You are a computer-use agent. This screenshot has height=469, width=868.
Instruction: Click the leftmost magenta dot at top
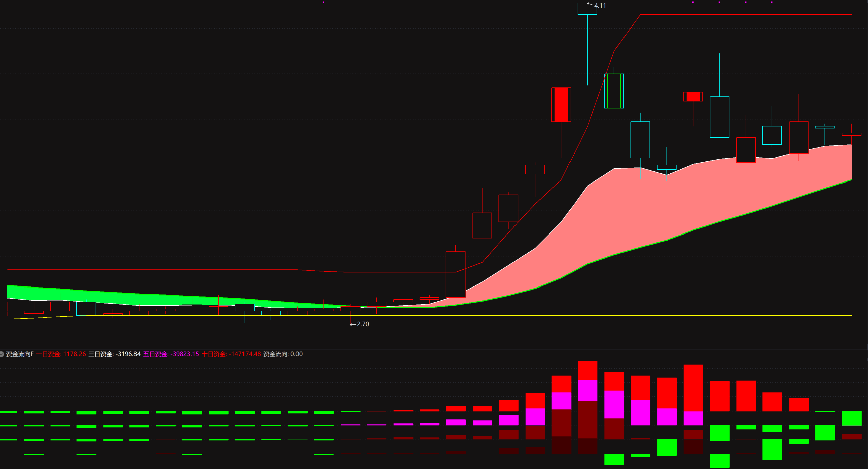[323, 2]
